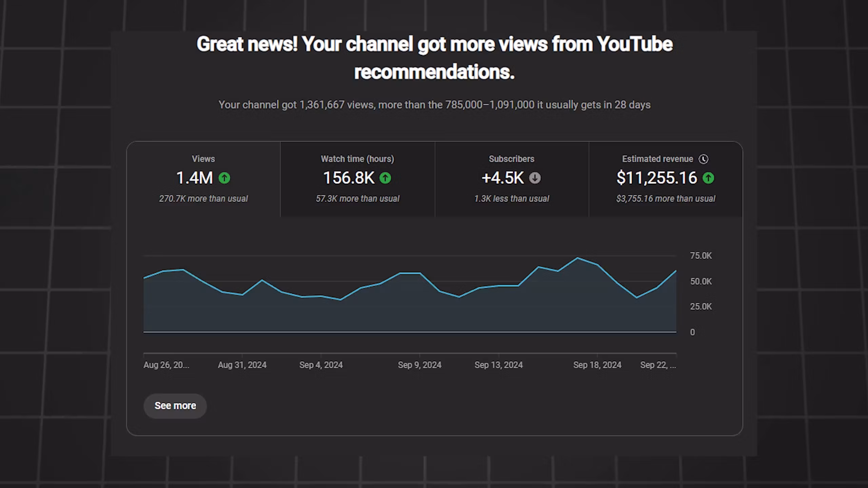Click the Sep 18, 2024 date marker
868x488 pixels.
[597, 365]
